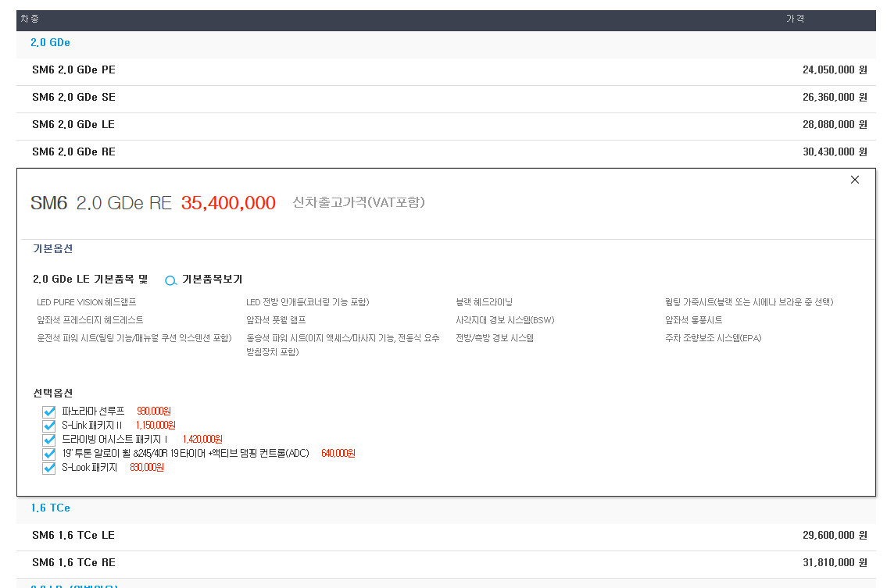Screen dimensions: 887x588
Task: Uncheck the 파노라마 선루프 option
Action: tap(49, 412)
